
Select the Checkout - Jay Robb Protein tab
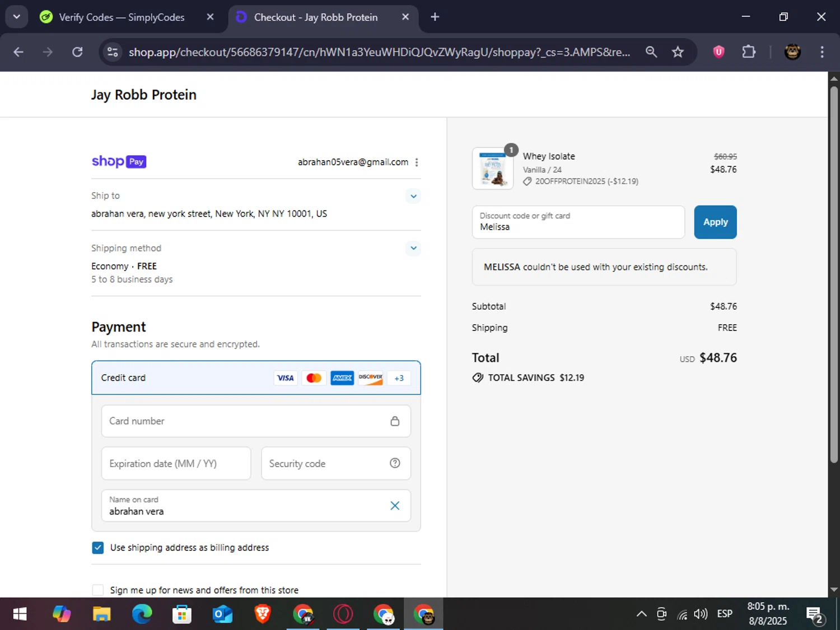316,17
